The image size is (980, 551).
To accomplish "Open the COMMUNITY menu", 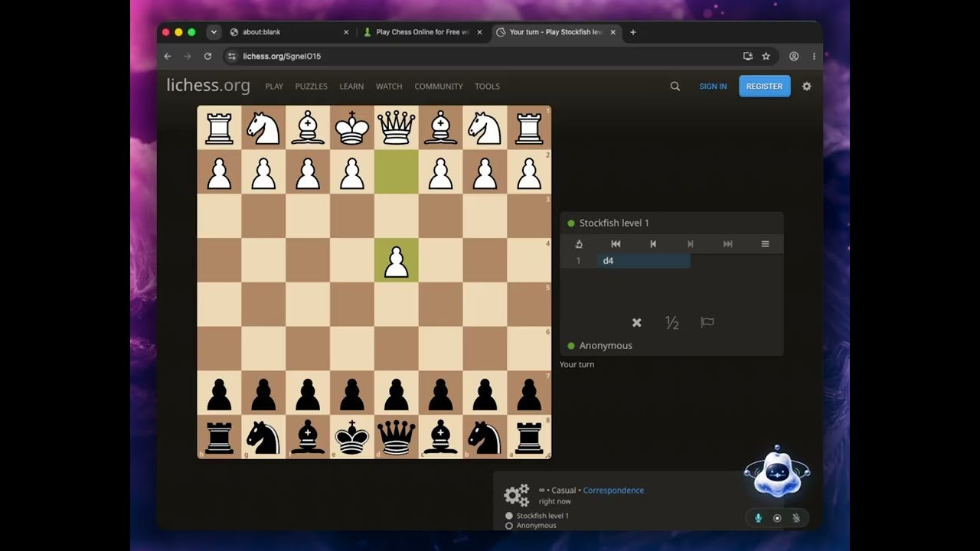I will [439, 86].
